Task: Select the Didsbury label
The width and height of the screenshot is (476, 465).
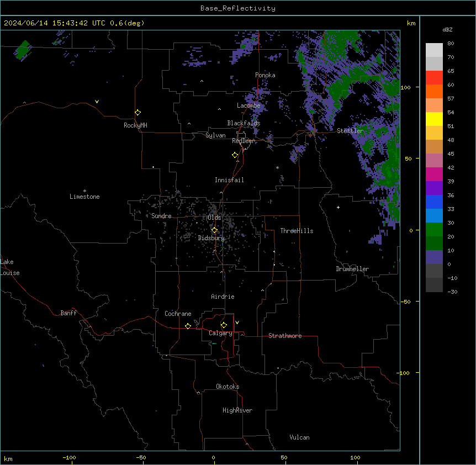Action: (x=211, y=238)
